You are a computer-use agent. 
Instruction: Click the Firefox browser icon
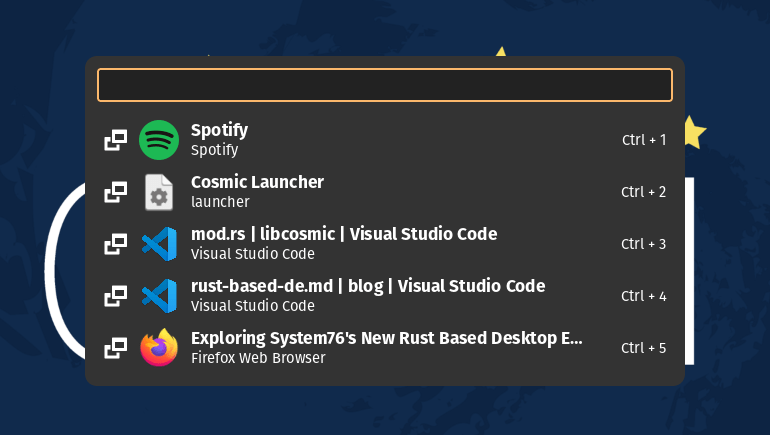pos(158,348)
